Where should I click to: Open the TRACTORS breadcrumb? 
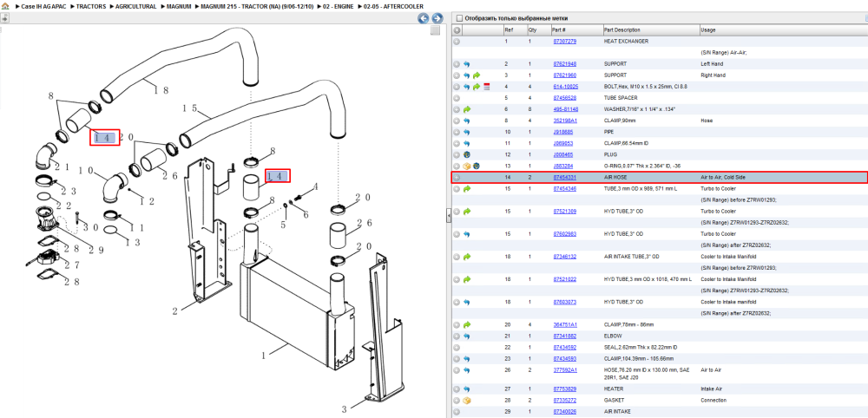92,6
